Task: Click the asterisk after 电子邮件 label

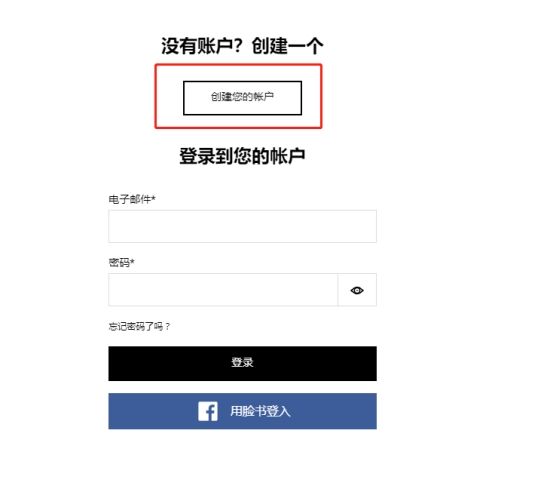Action: [153, 197]
